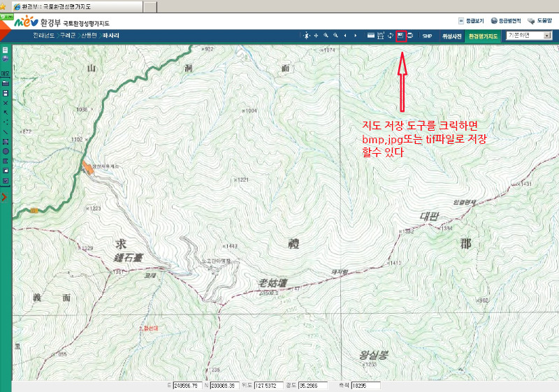
Task: Select the 환경부 국토환경성평가지도 browser tab
Action: [77, 6]
